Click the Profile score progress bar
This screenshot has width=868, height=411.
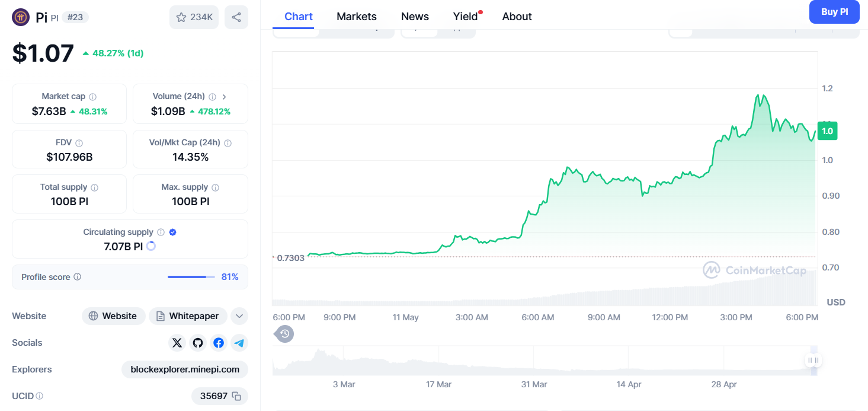point(191,277)
